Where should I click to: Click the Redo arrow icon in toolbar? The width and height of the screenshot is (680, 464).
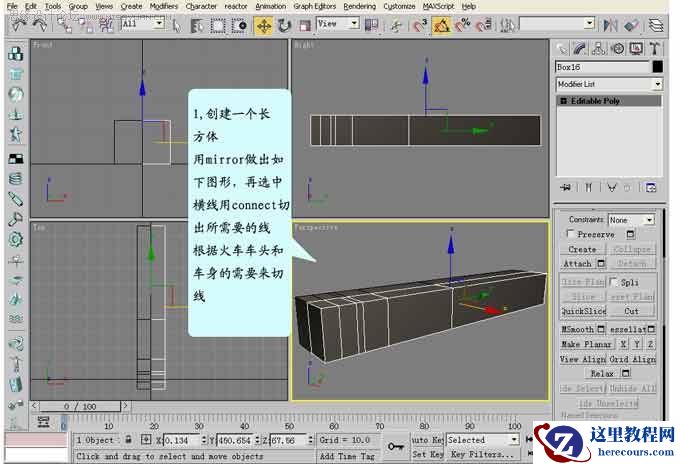coord(39,25)
